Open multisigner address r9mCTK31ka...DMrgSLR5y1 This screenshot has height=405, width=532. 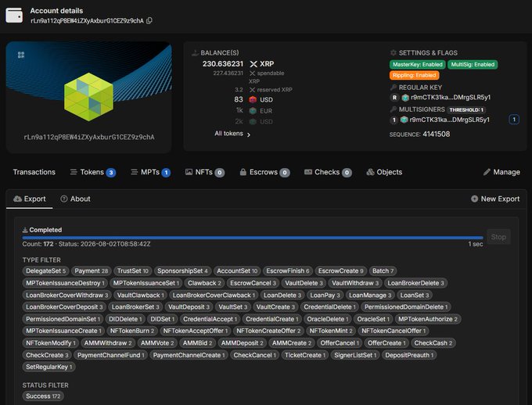[450, 120]
